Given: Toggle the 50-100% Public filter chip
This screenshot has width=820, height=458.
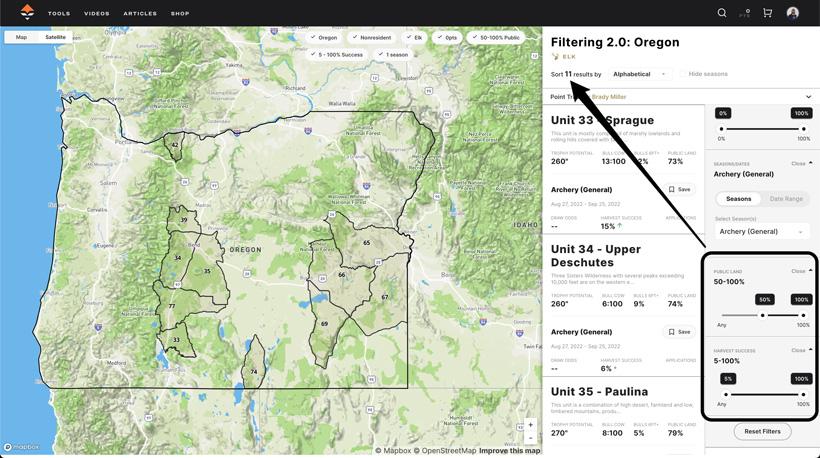Looking at the screenshot, I should pos(496,38).
